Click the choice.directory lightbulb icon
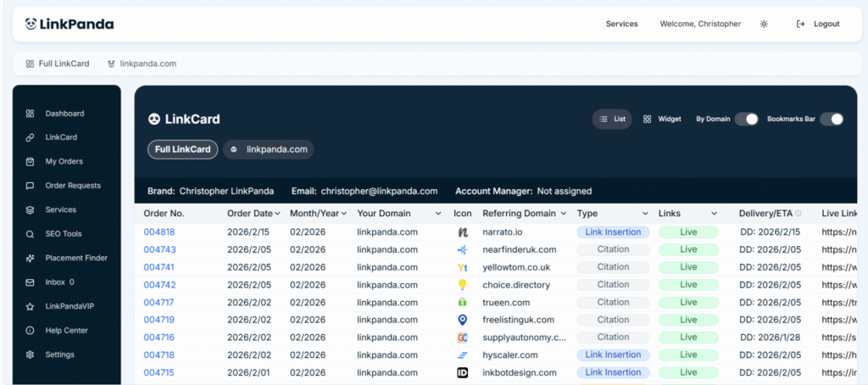The width and height of the screenshot is (868, 385). pyautogui.click(x=462, y=285)
